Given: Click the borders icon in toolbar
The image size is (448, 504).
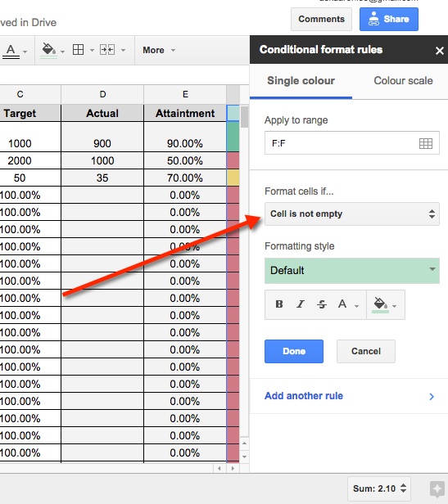Looking at the screenshot, I should [78, 50].
